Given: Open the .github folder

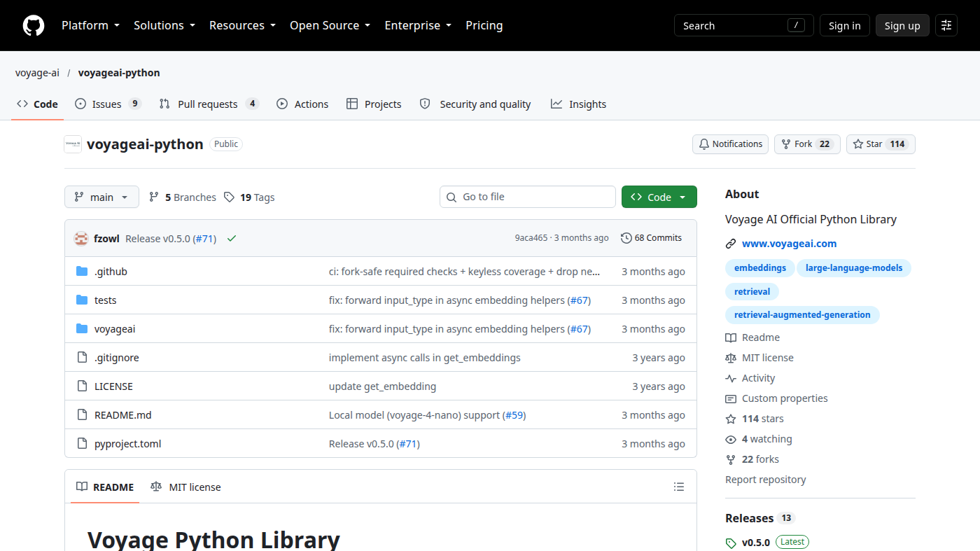Looking at the screenshot, I should 111,272.
